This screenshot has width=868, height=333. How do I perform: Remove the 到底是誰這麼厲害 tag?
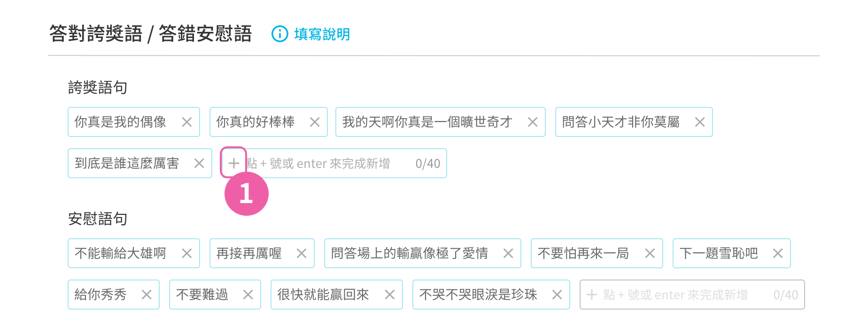(x=199, y=164)
